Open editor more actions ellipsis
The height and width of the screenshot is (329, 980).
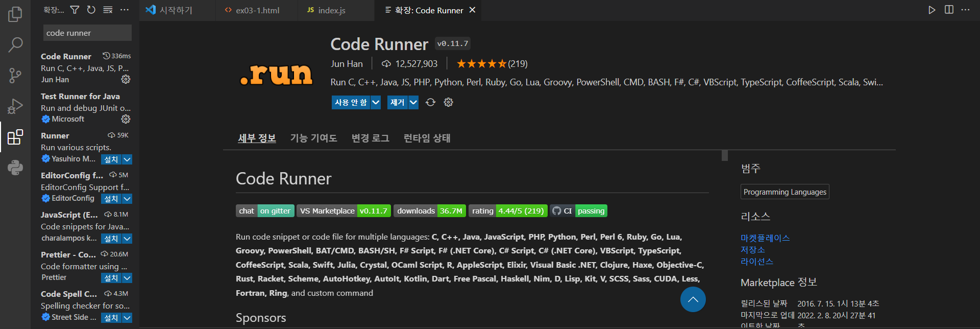point(965,10)
